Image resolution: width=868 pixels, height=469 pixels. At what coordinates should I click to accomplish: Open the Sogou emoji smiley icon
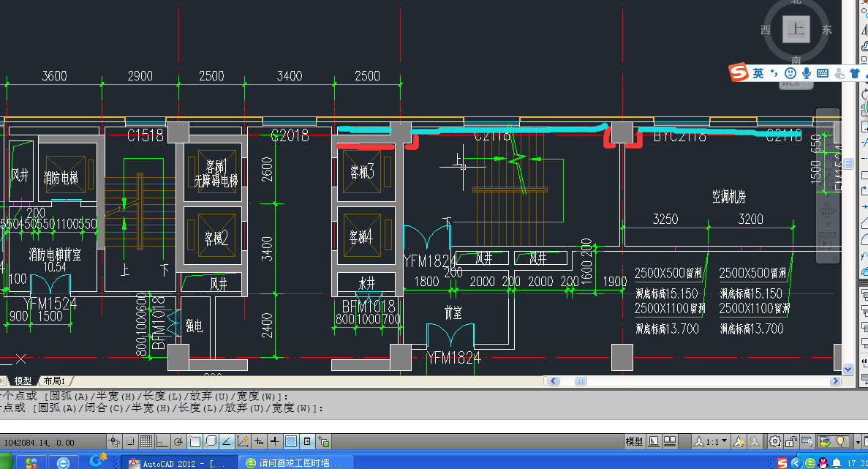(790, 73)
